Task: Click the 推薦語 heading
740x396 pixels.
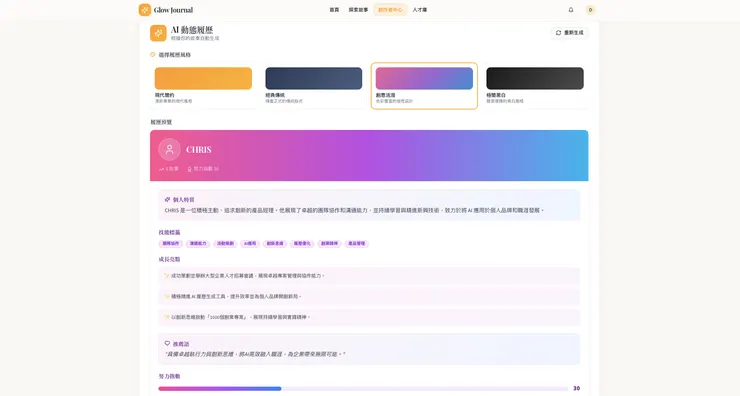Action: click(181, 344)
